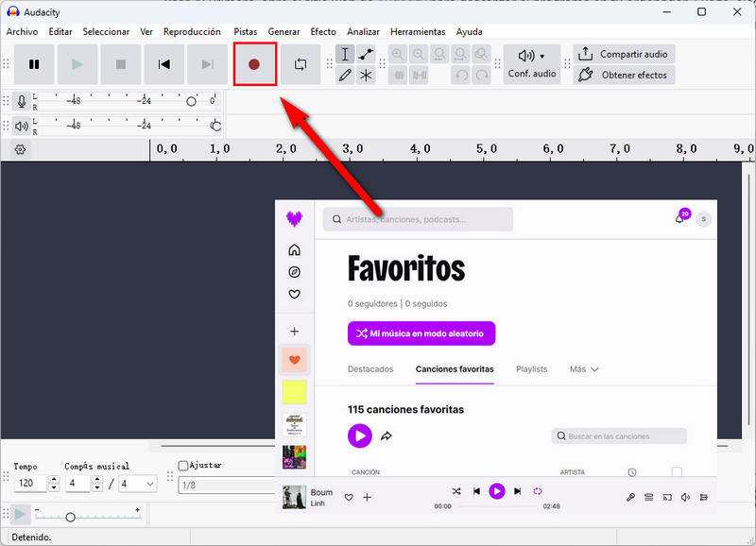756x546 pixels.
Task: Open the Conf. audio dropdown
Action: pos(532,64)
